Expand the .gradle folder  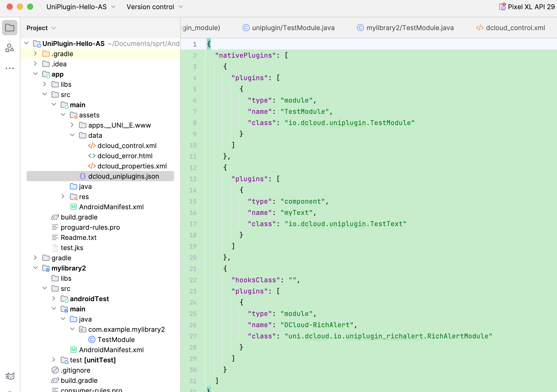[x=35, y=54]
